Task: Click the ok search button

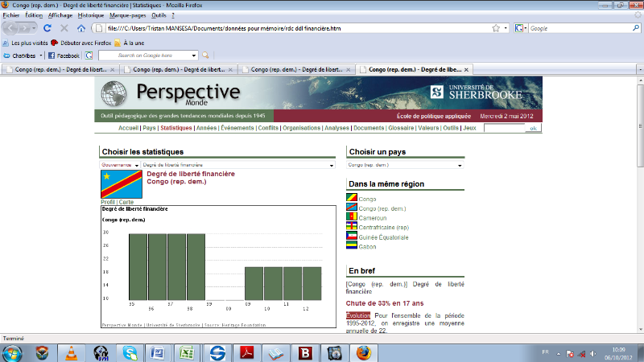Action: tap(534, 128)
